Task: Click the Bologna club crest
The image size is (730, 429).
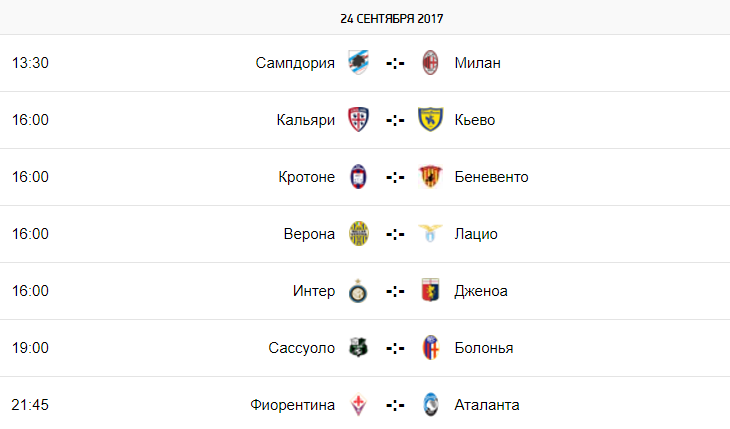Action: (x=431, y=347)
